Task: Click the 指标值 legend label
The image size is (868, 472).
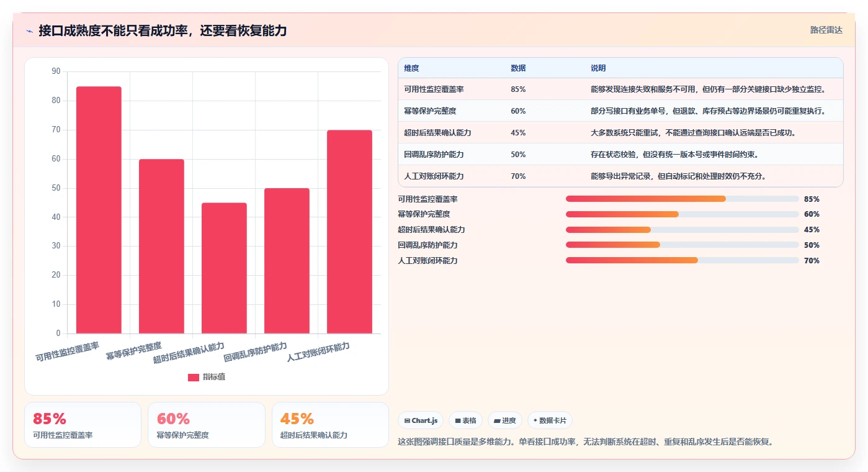Action: (x=214, y=377)
